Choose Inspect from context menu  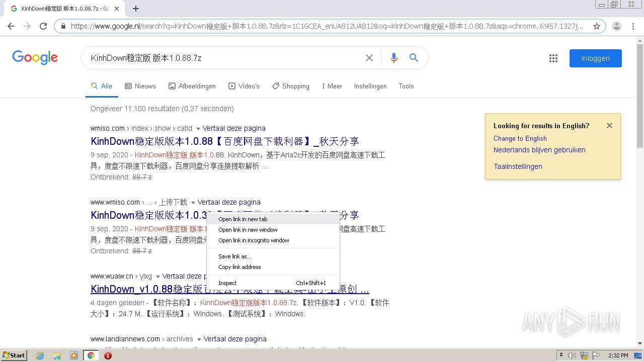[x=273, y=283]
